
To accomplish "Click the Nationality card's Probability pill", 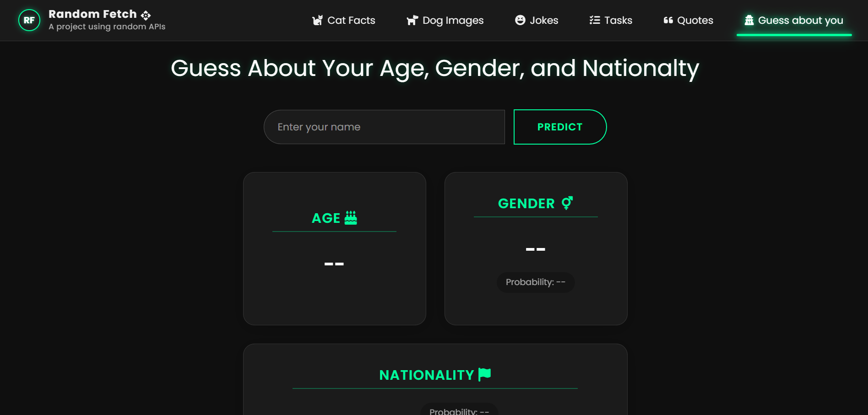I will click(459, 410).
